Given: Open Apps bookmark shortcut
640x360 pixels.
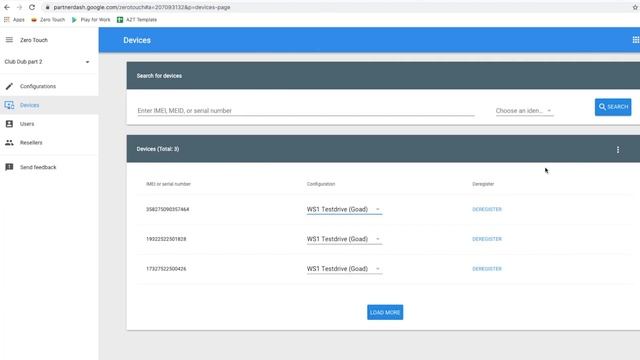Looking at the screenshot, I should coord(14,20).
